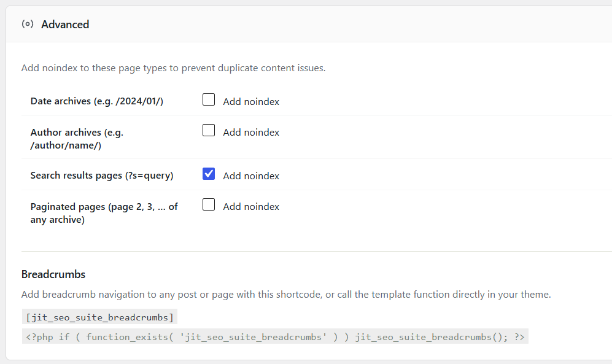
Task: Click the Advanced section heading
Action: (65, 25)
